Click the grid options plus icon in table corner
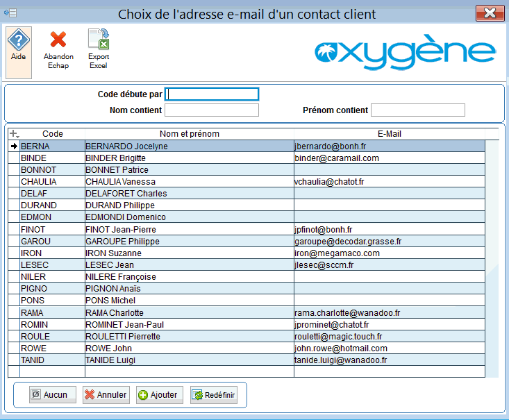This screenshot has width=509, height=420. pos(13,133)
